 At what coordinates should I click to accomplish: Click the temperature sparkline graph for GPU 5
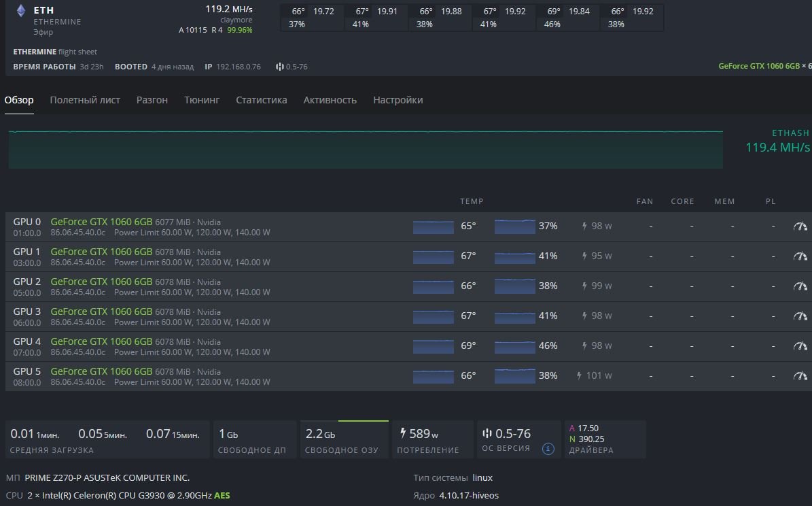click(434, 376)
